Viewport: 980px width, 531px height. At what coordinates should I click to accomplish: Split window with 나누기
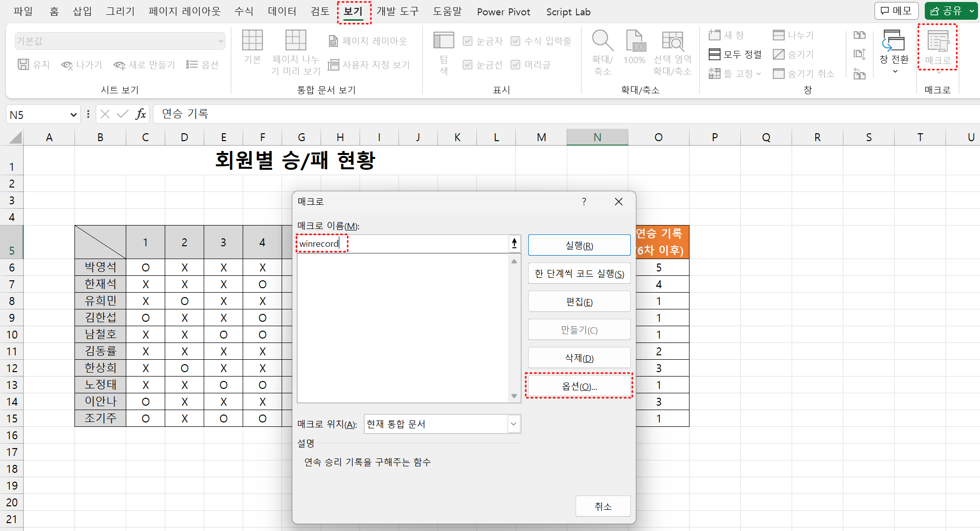pos(793,35)
